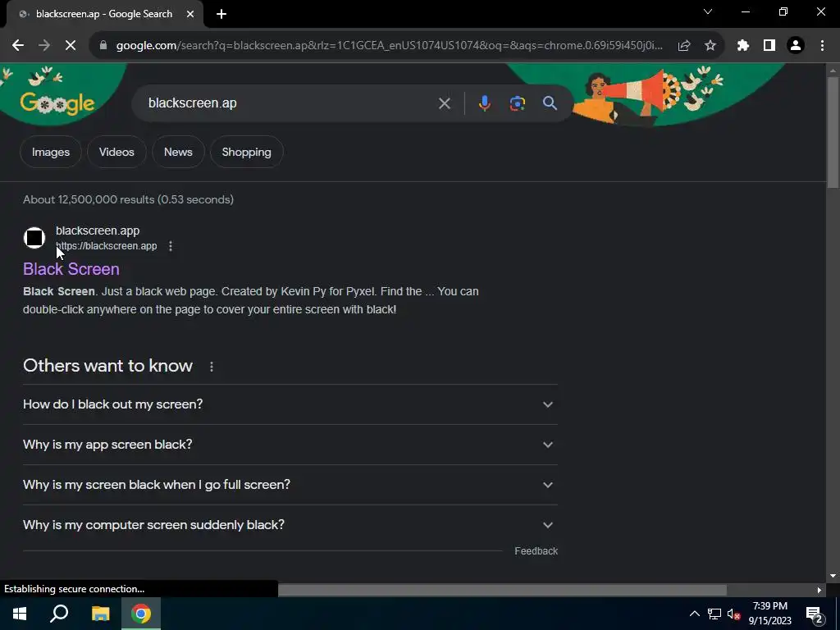
Task: Expand Why is my app screen black?
Action: [x=290, y=445]
